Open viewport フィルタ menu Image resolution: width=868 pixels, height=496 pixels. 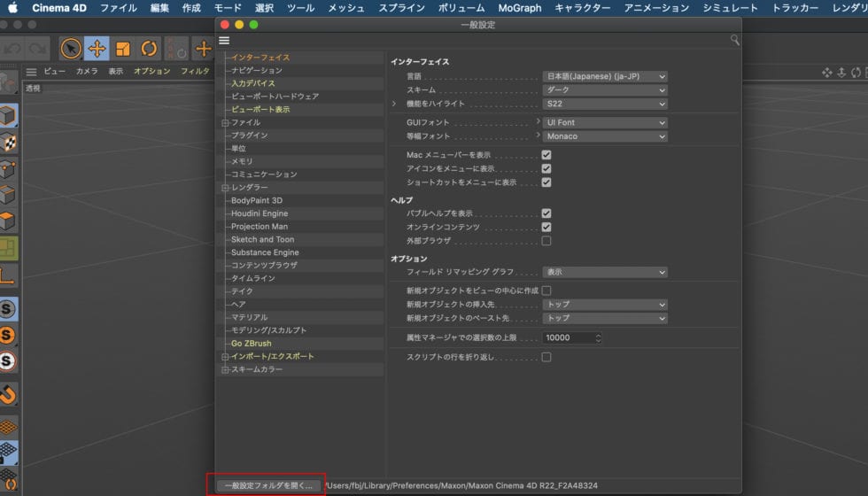[195, 72]
